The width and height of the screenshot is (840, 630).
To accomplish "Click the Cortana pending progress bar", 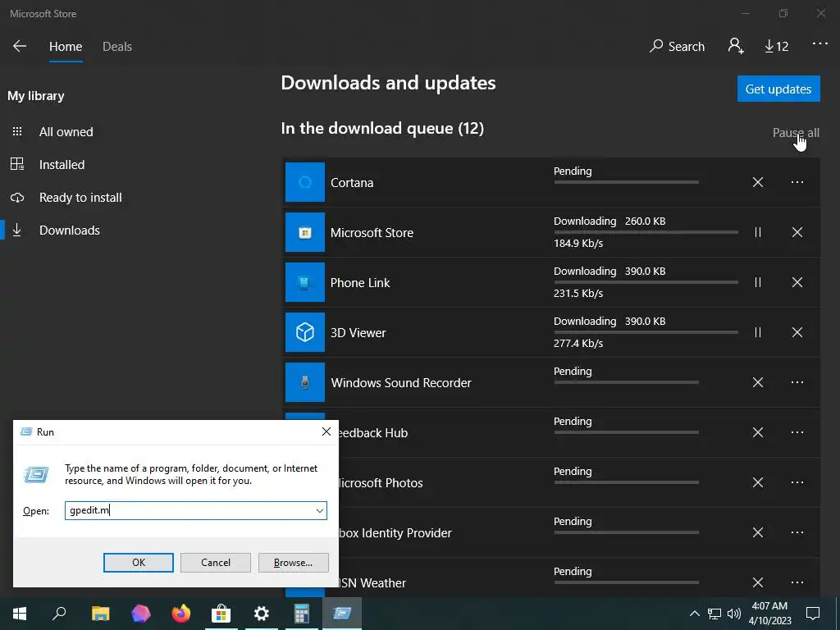I will coord(626,182).
